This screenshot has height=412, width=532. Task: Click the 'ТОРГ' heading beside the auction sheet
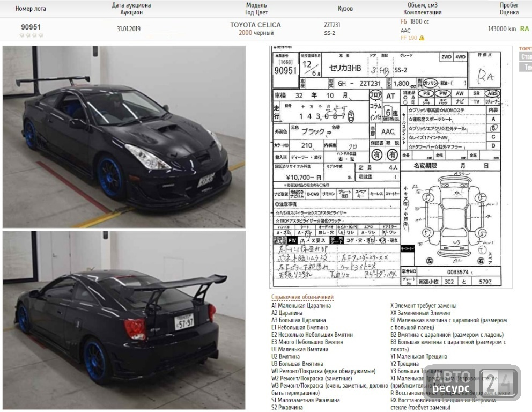coord(526,48)
